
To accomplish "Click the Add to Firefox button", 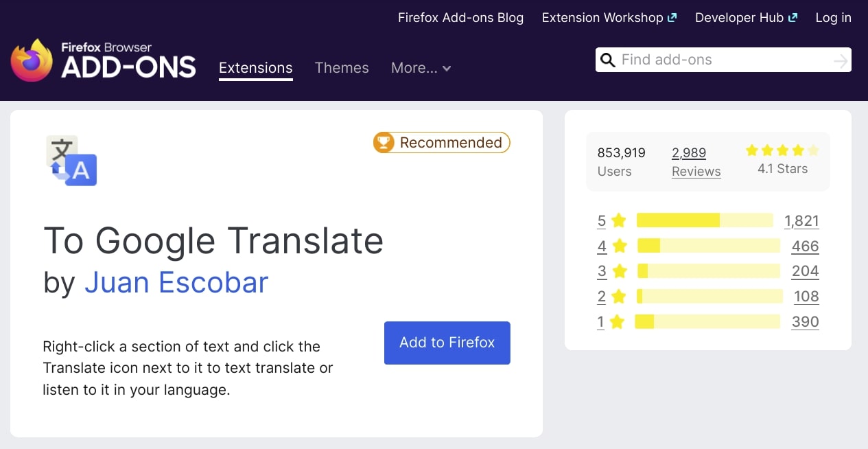I will [447, 343].
